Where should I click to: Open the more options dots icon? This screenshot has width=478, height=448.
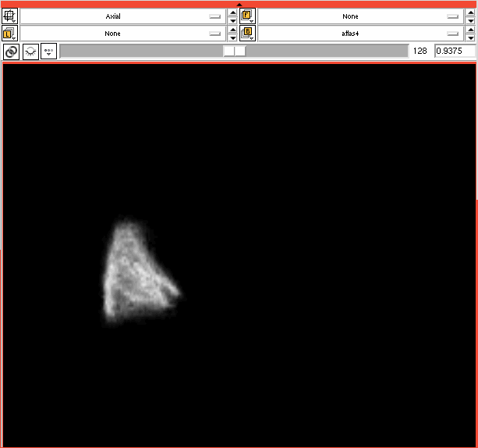[x=48, y=52]
